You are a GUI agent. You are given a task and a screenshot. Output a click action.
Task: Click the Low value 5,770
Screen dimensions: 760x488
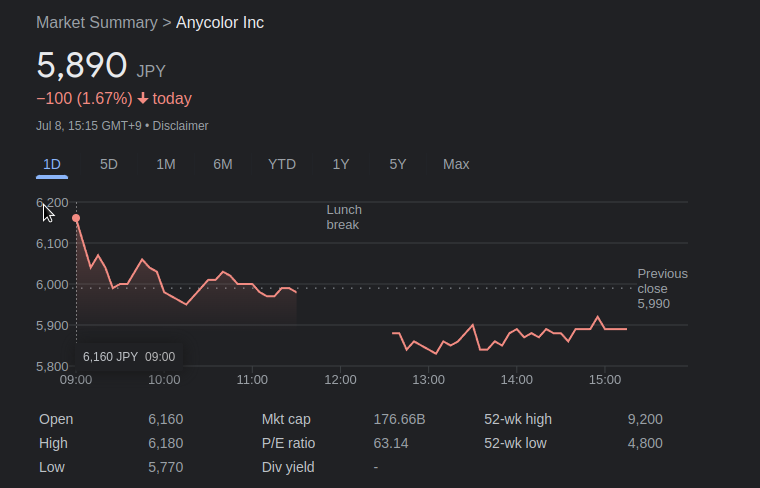(166, 467)
